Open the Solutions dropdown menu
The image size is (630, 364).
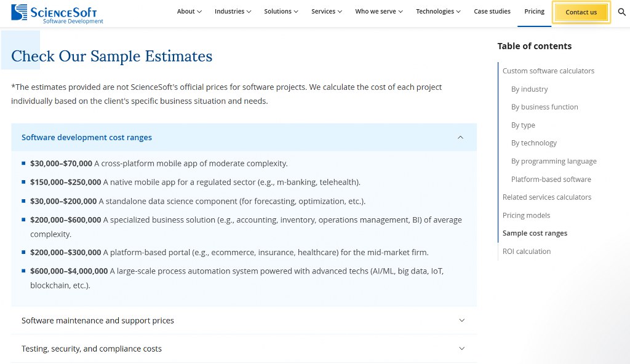(281, 12)
